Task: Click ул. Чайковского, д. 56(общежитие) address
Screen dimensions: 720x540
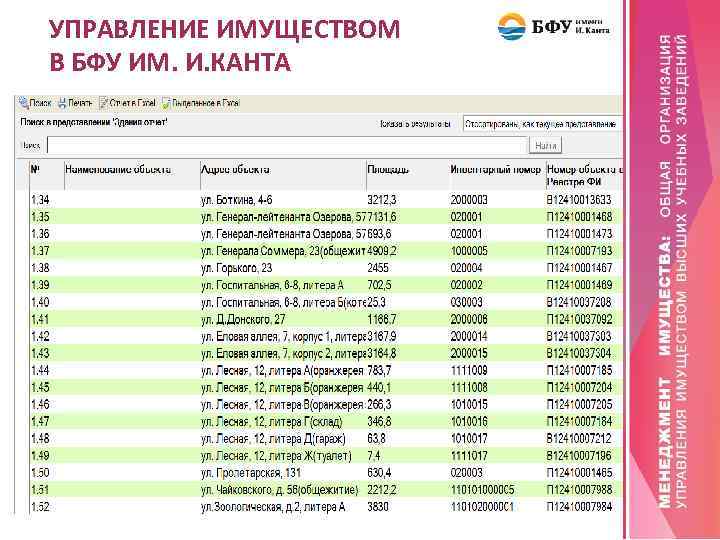Action: tap(279, 489)
